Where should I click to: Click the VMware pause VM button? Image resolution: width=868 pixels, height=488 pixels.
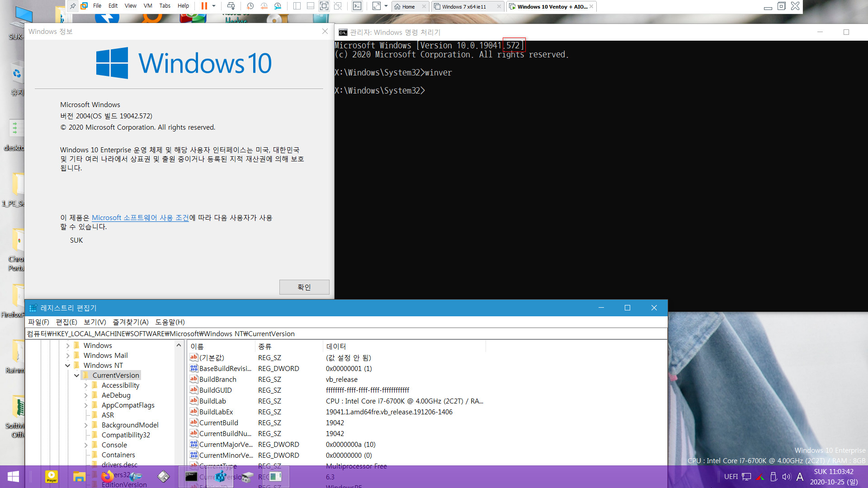[x=204, y=6]
